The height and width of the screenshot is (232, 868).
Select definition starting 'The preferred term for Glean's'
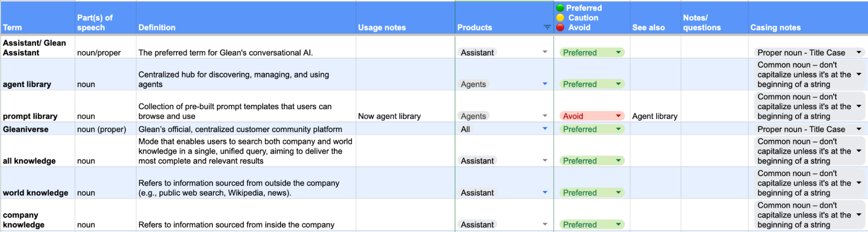[246, 47]
